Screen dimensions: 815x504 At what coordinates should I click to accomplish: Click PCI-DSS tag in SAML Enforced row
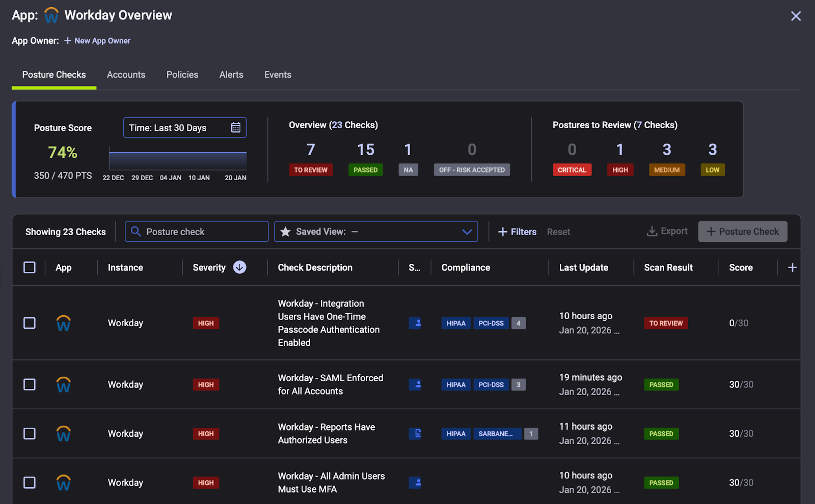[x=491, y=384]
